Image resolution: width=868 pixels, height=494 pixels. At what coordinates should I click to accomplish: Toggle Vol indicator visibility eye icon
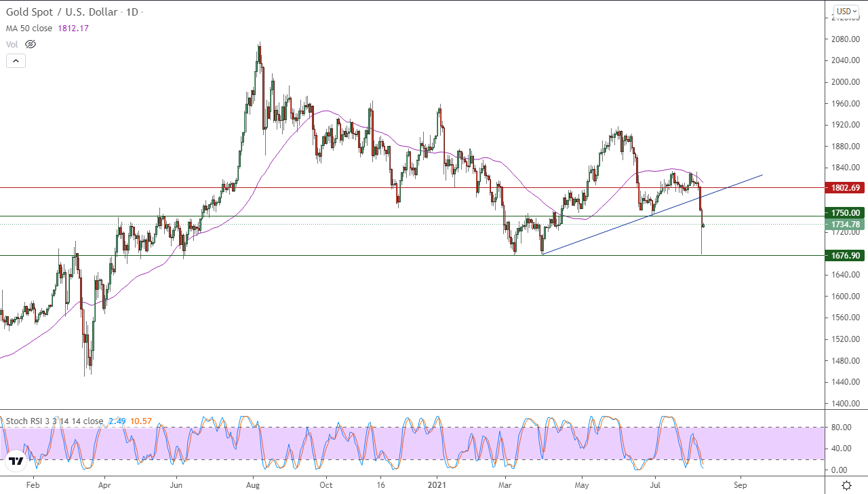[30, 44]
